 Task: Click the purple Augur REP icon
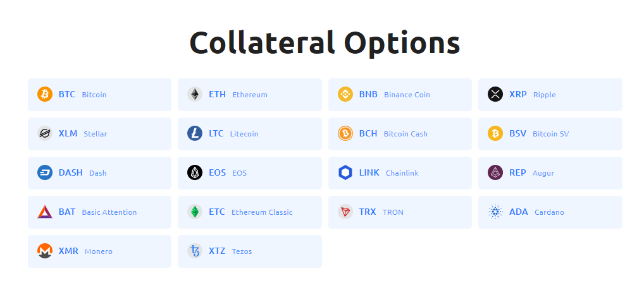pos(495,172)
